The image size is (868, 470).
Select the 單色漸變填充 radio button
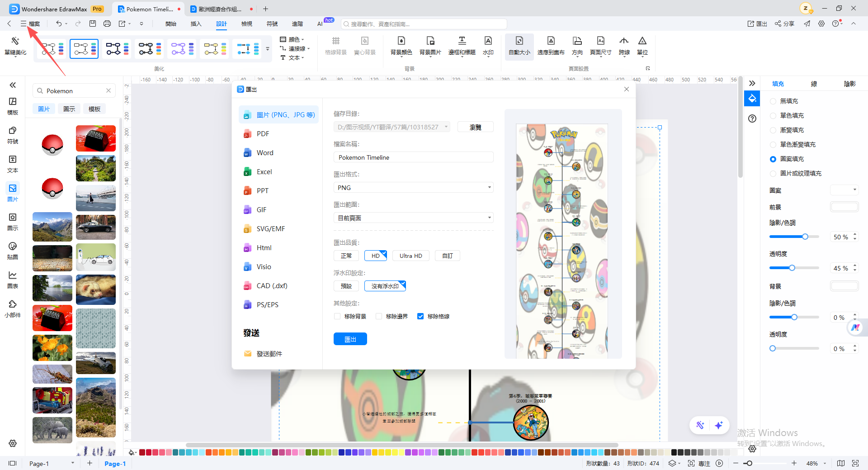pyautogui.click(x=773, y=145)
